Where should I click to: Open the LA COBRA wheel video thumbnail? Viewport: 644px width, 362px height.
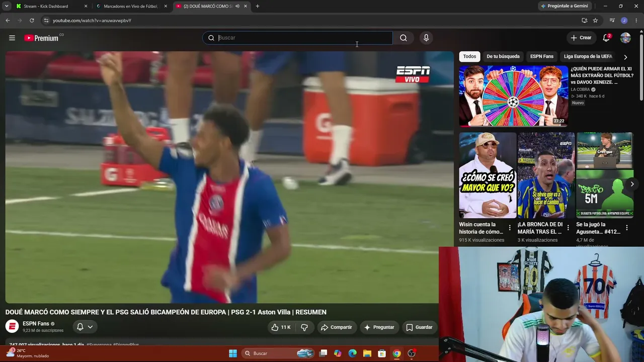tap(513, 96)
